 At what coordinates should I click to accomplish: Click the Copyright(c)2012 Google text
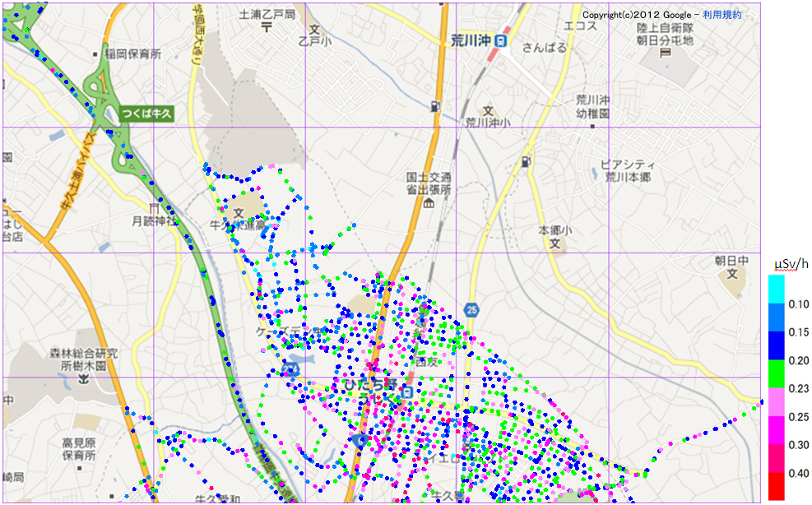[637, 15]
